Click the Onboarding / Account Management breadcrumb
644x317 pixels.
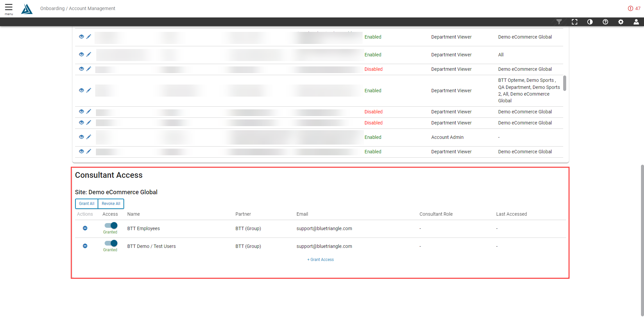point(77,8)
